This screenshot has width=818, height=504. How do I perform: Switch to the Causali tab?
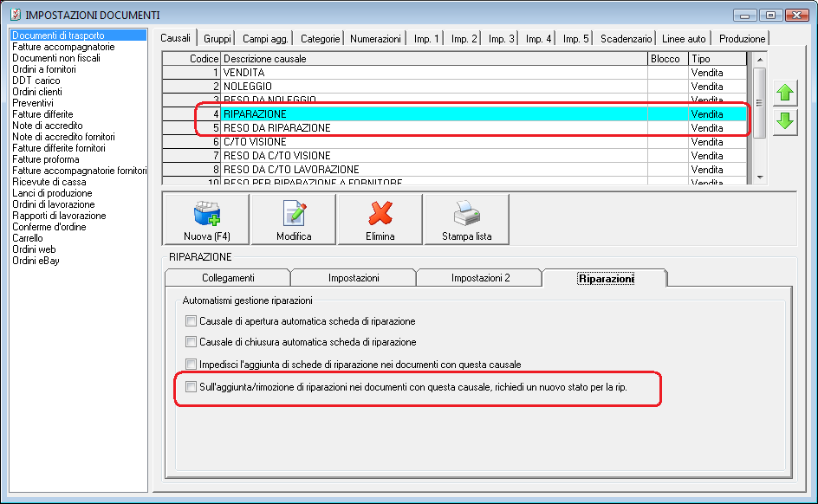coord(175,38)
